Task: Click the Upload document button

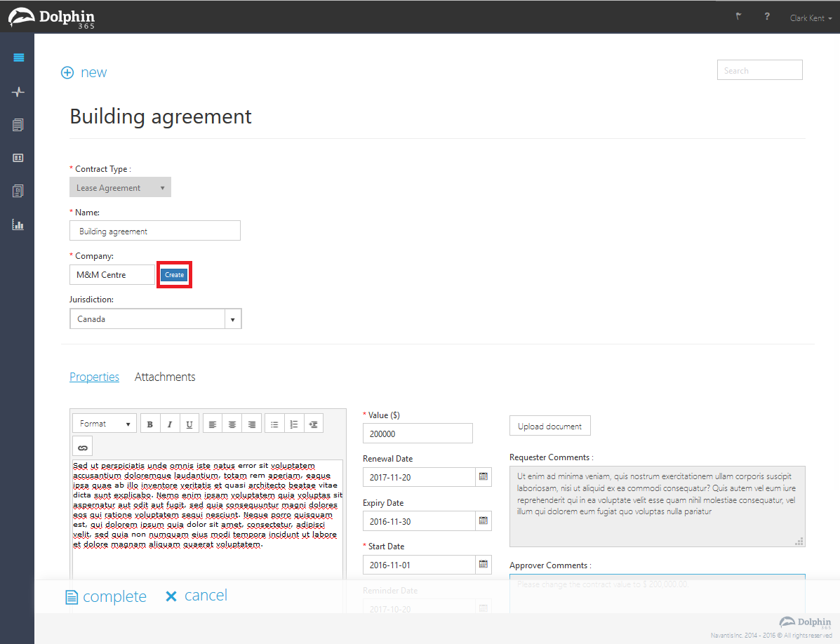Action: click(x=549, y=426)
